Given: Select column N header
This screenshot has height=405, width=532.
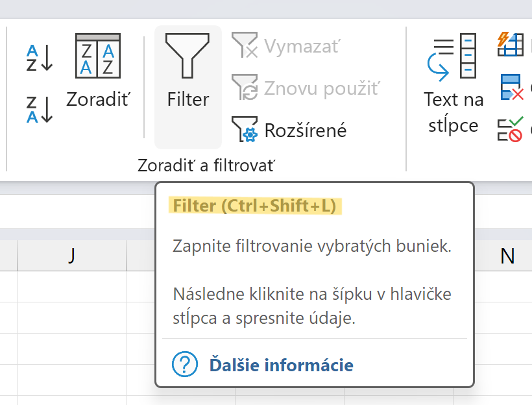Looking at the screenshot, I should pos(507,255).
